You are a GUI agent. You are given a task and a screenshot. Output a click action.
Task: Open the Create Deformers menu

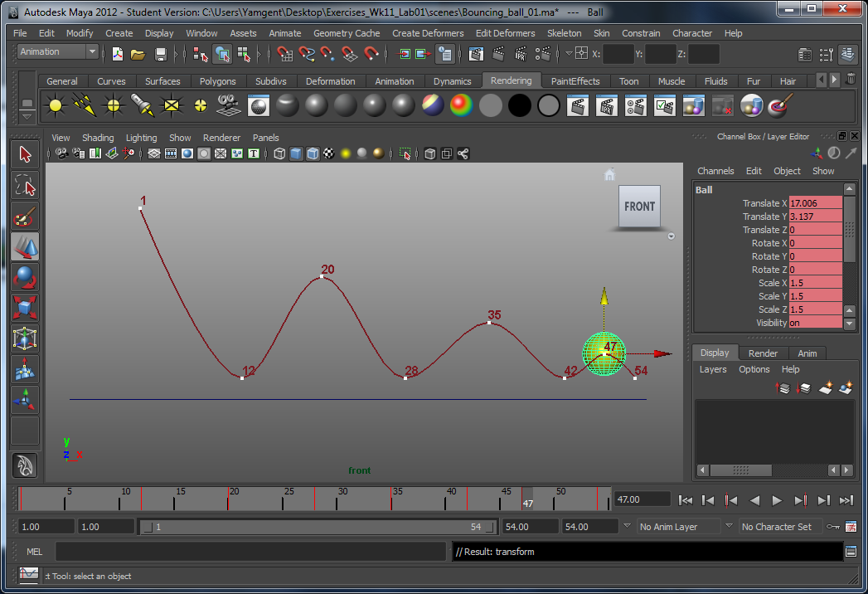point(428,33)
